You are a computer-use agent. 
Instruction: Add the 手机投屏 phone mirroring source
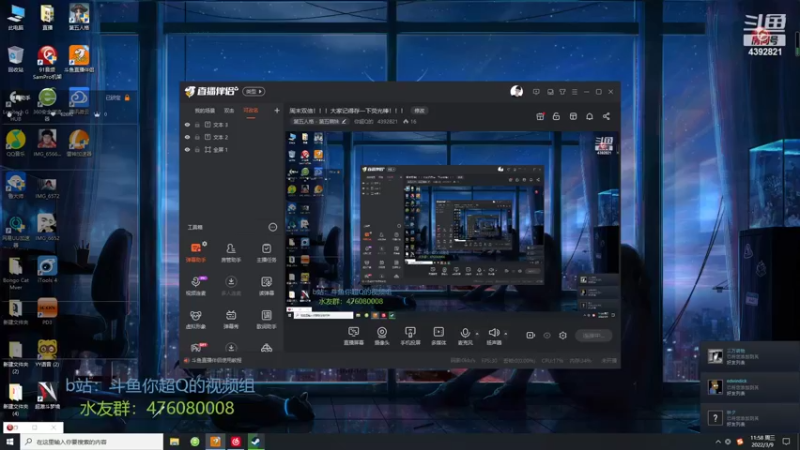pos(410,336)
